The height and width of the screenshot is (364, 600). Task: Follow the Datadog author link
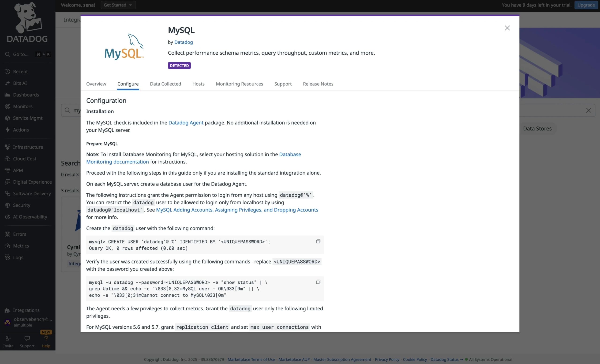click(x=183, y=42)
